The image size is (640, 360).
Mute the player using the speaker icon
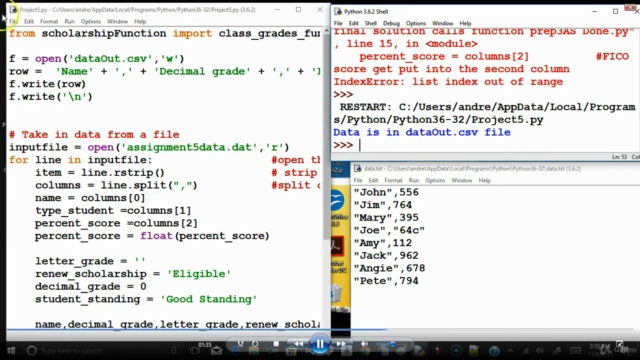click(x=364, y=344)
